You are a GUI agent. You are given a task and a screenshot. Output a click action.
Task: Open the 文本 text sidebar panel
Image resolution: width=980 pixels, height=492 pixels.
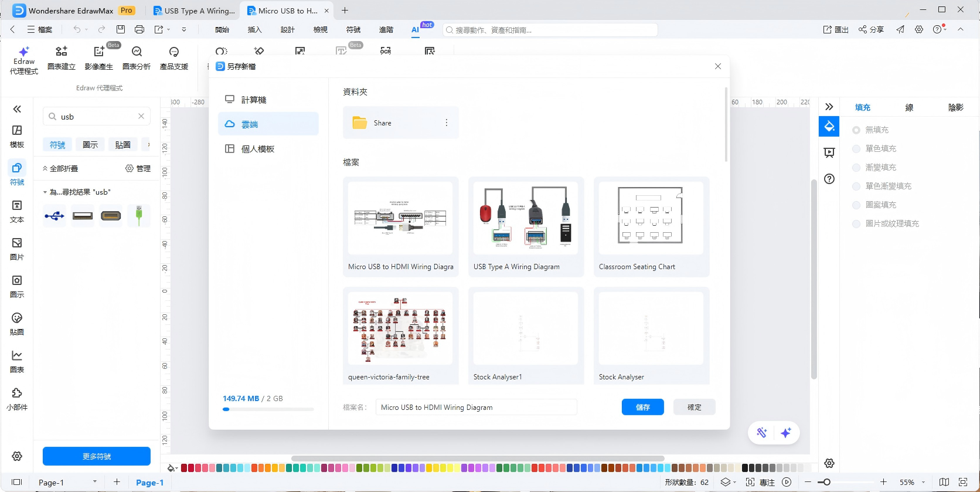(17, 211)
